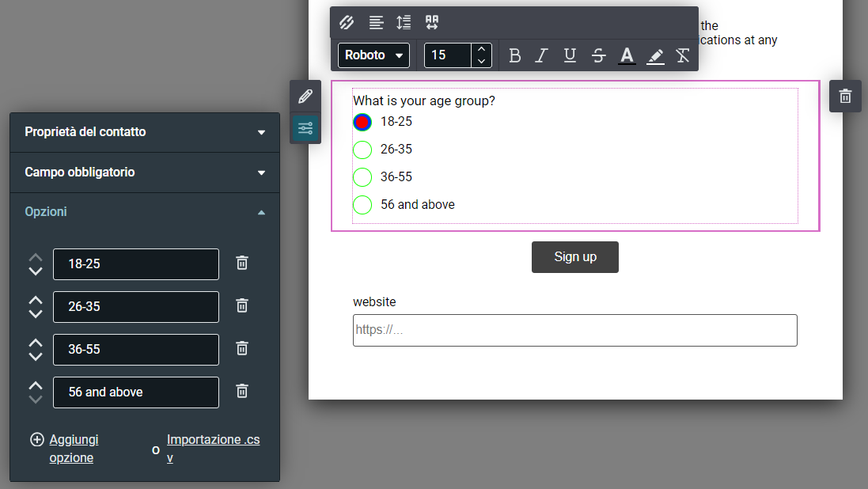Select the 26-35 radio button
Screen dimensions: 868x489
[362, 150]
